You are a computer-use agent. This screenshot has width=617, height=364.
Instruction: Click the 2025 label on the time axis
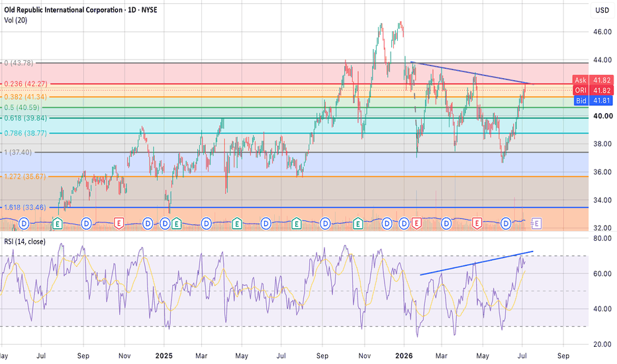click(164, 356)
